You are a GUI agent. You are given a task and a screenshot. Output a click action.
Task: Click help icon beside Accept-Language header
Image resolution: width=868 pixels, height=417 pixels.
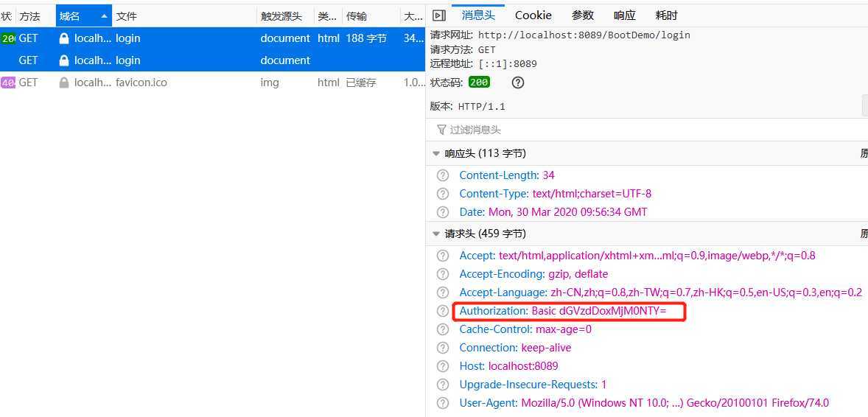click(x=442, y=292)
